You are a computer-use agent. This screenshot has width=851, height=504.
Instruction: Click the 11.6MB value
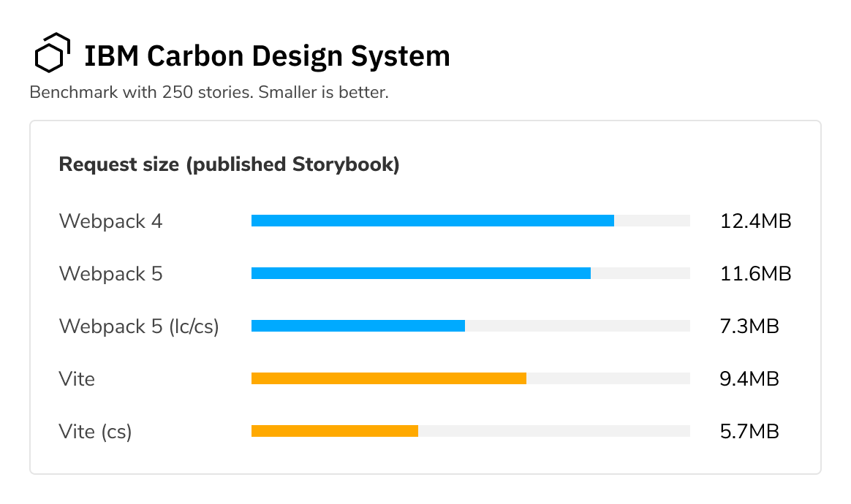755,274
